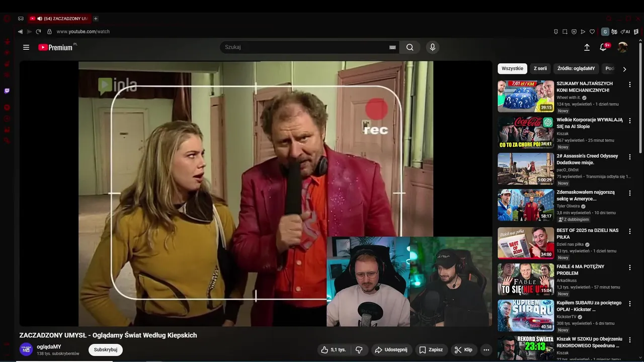Share the video with Udostępnij
The height and width of the screenshot is (362, 644).
(x=391, y=349)
